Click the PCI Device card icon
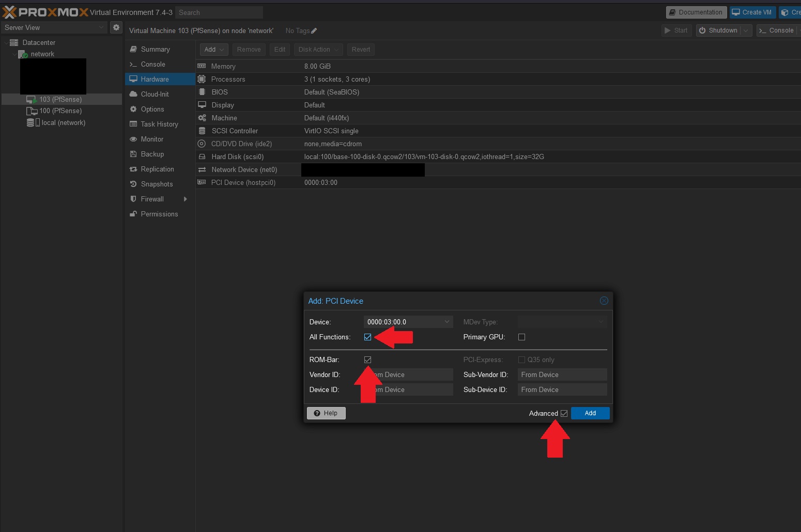This screenshot has width=801, height=532. (202, 182)
